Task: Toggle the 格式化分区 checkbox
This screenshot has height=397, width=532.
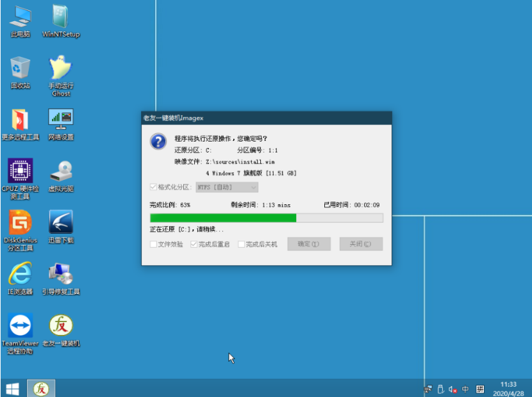Action: pyautogui.click(x=153, y=187)
